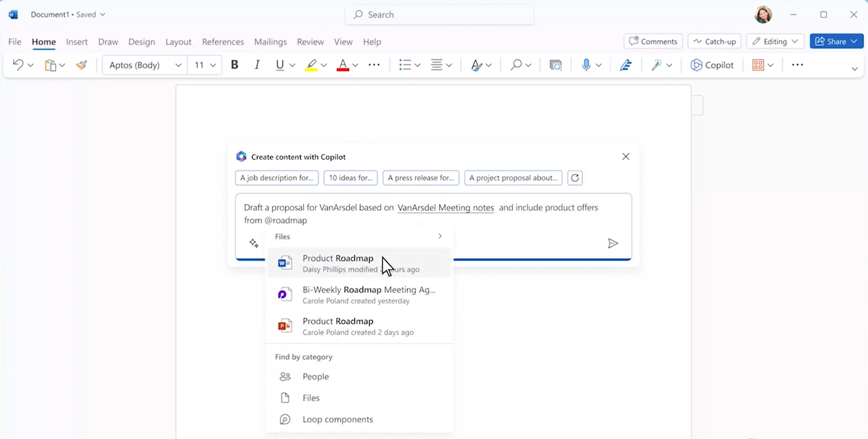Open ribbon overflow ellipsis at far right
The width and height of the screenshot is (868, 439).
(x=798, y=65)
